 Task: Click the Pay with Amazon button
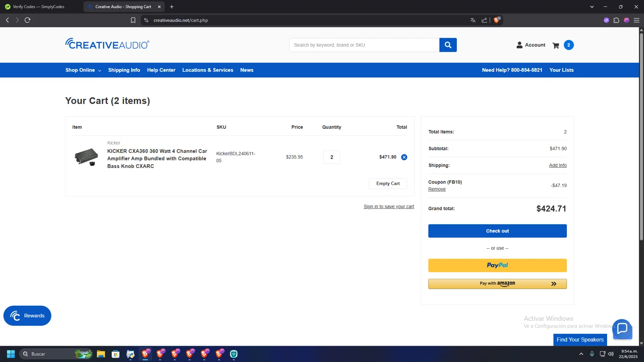(497, 284)
